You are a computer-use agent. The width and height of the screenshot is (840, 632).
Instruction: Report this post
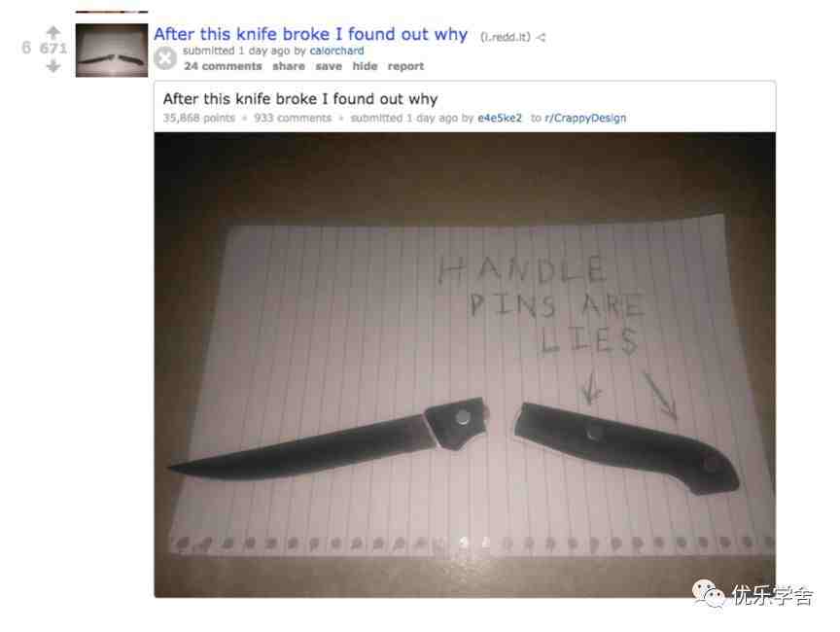point(405,66)
